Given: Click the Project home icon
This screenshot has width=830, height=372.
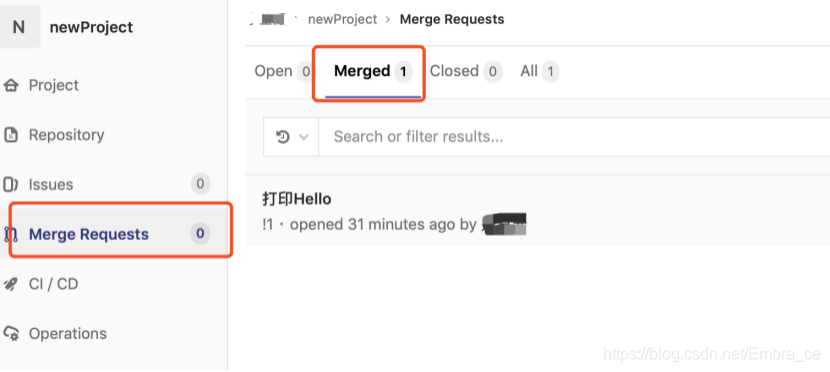Looking at the screenshot, I should 11,85.
